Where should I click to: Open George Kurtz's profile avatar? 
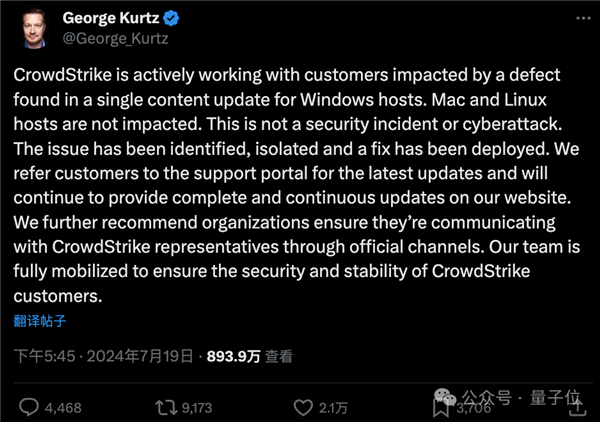[34, 29]
